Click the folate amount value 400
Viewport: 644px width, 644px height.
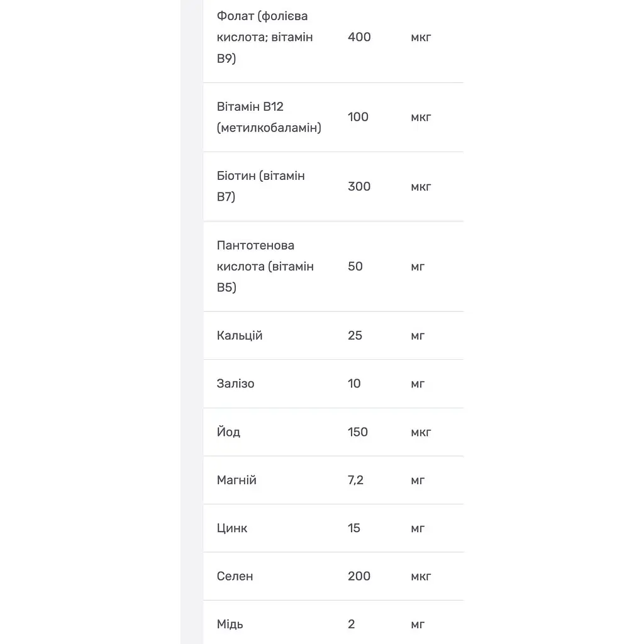pos(359,37)
